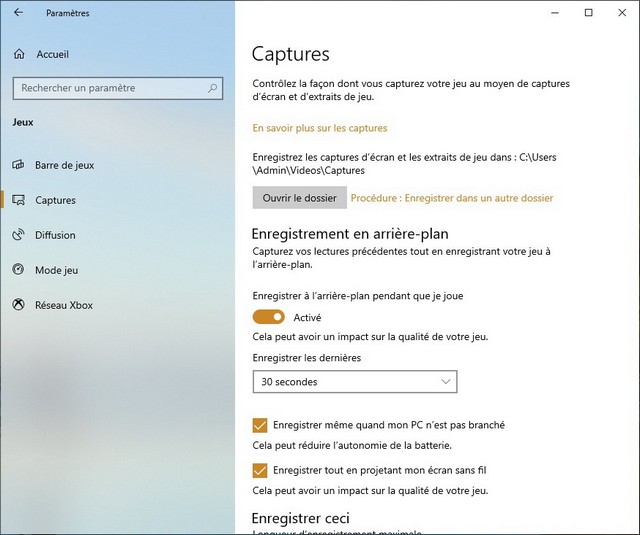This screenshot has width=640, height=535.
Task: Click the Diffusion broadcast icon
Action: click(18, 235)
